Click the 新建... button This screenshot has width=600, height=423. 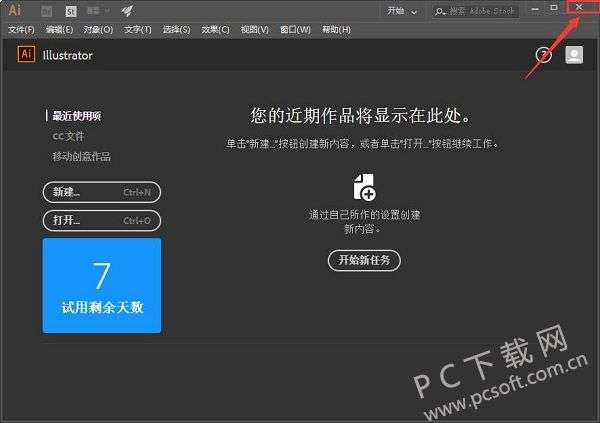(102, 192)
